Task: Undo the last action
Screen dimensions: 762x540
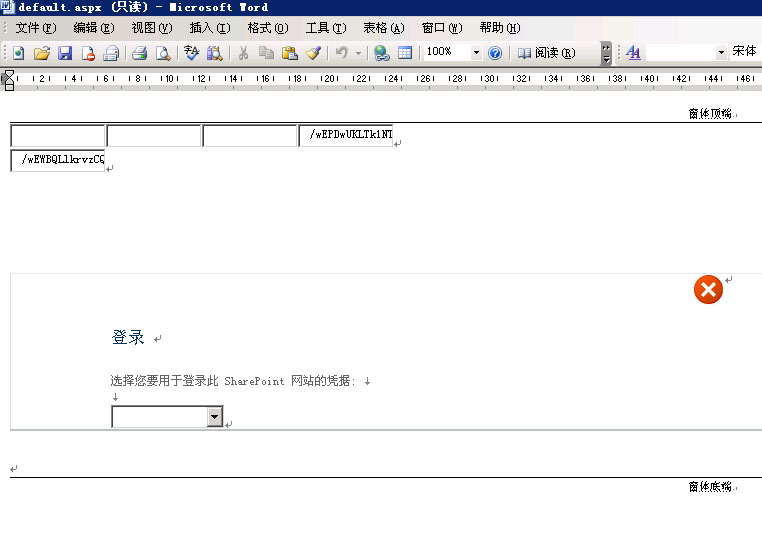Action: click(342, 52)
